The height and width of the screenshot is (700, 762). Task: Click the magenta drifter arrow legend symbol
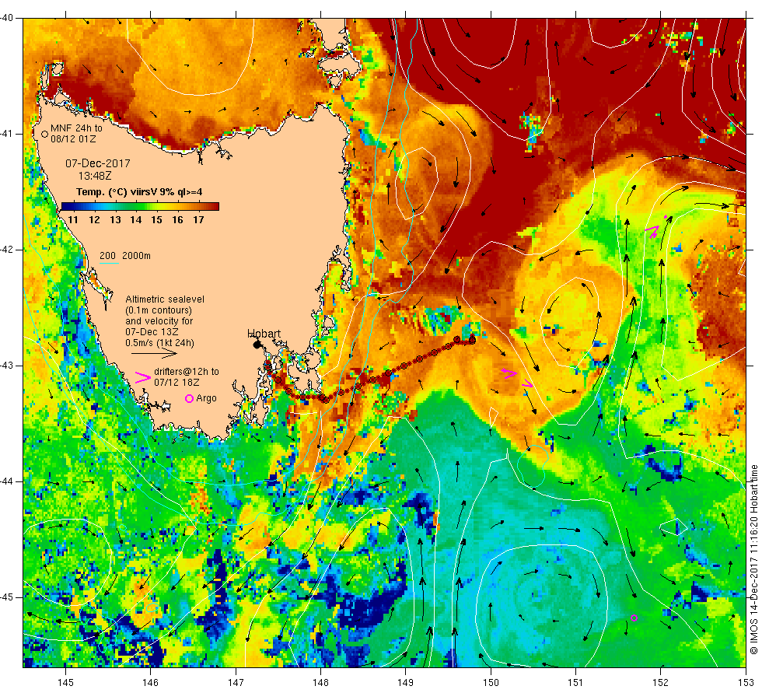[143, 378]
